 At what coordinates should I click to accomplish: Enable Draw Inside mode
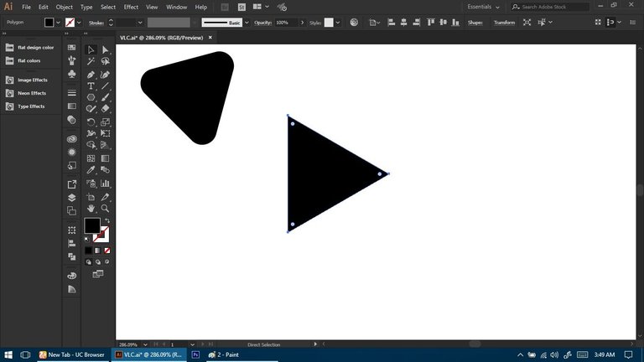106,261
